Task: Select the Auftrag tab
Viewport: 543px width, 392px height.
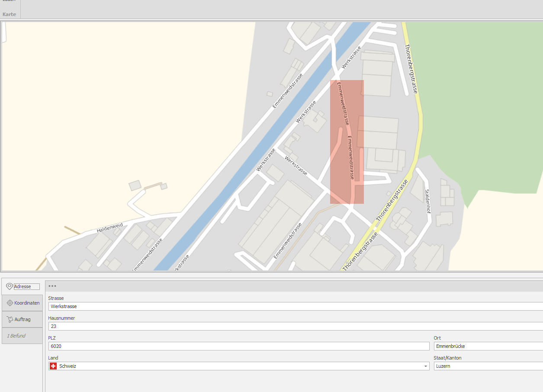Action: (22, 319)
